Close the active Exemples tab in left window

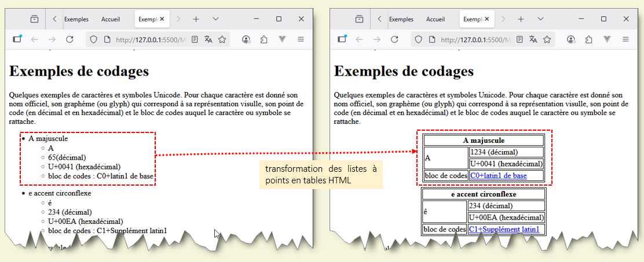coord(162,19)
